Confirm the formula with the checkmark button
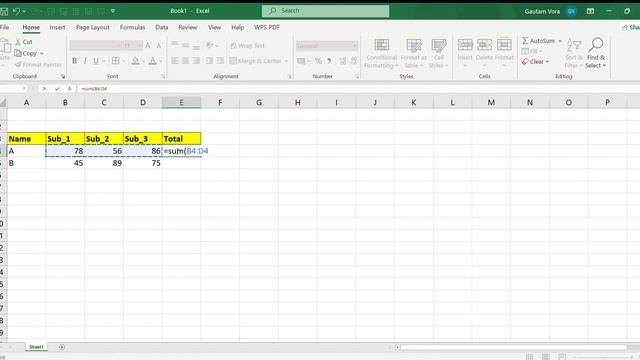Viewport: 640px width, 360px height. pos(57,89)
